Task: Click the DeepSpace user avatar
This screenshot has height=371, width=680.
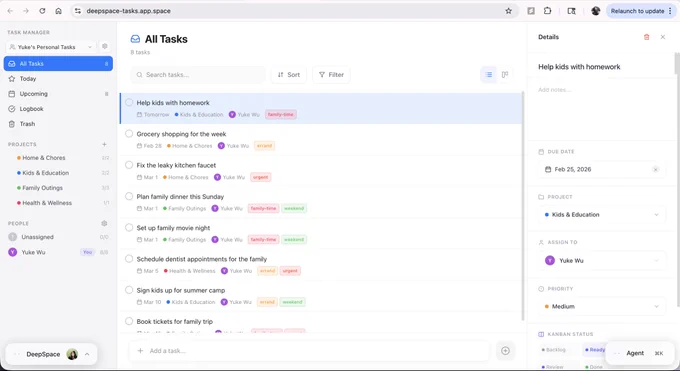Action: pyautogui.click(x=72, y=354)
